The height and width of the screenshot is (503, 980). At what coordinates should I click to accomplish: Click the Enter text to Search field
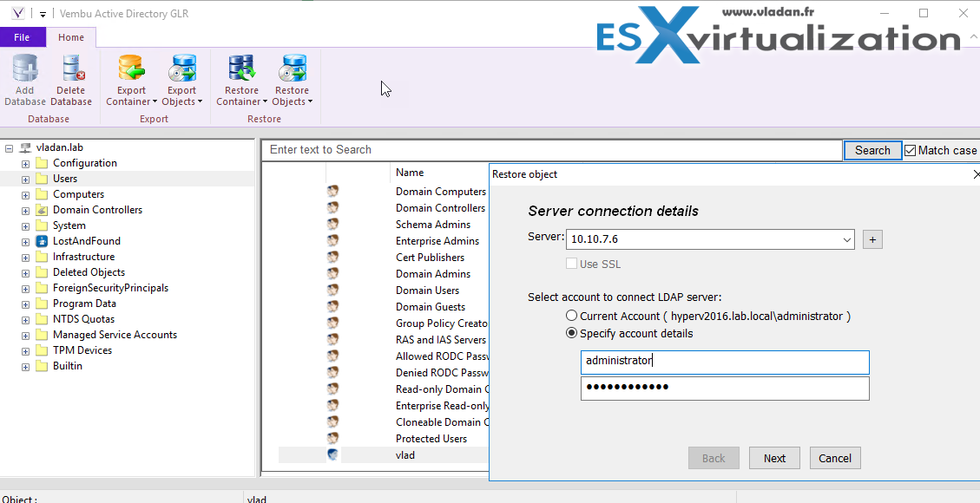pyautogui.click(x=552, y=150)
